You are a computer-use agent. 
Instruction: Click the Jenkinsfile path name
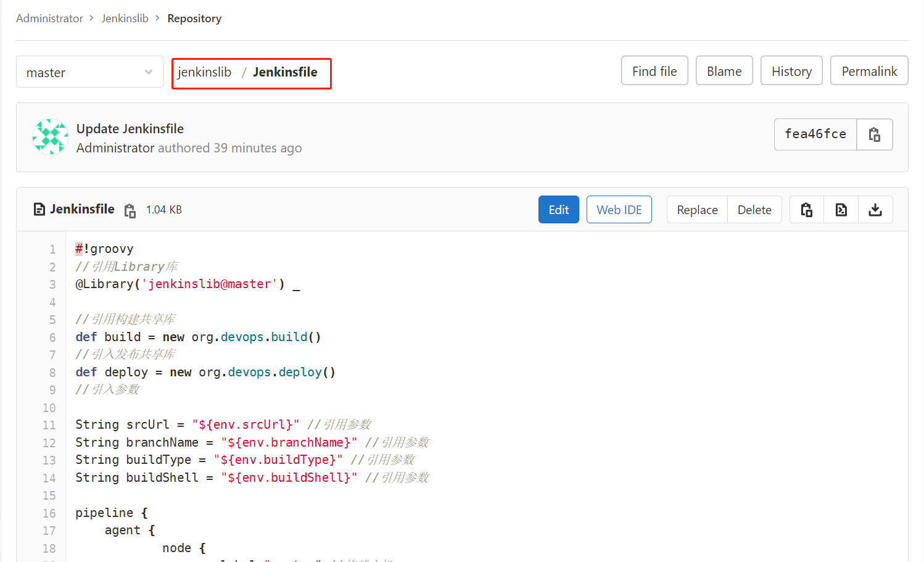(x=285, y=72)
